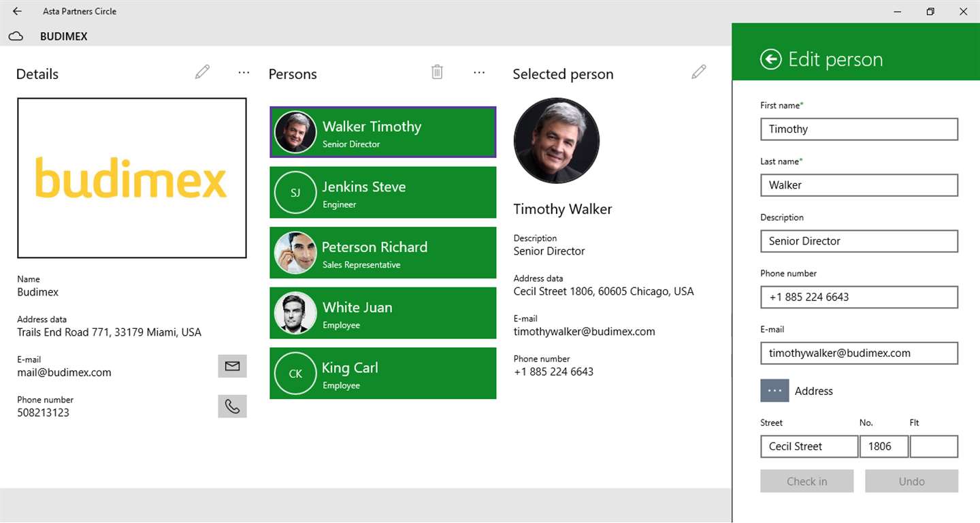Image resolution: width=980 pixels, height=523 pixels.
Task: Go back using the title bar arrow
Action: click(17, 11)
